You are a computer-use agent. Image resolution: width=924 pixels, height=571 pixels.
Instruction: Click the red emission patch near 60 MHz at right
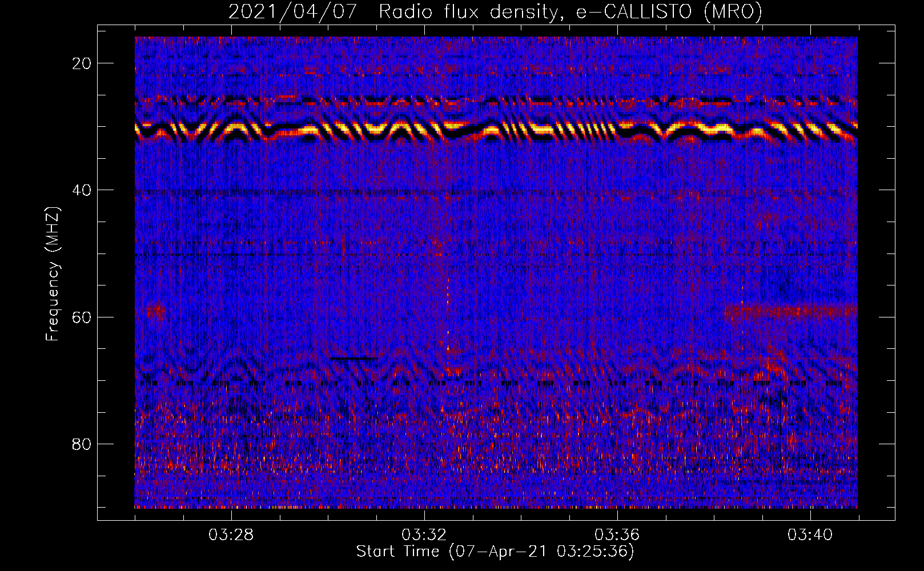tap(791, 312)
